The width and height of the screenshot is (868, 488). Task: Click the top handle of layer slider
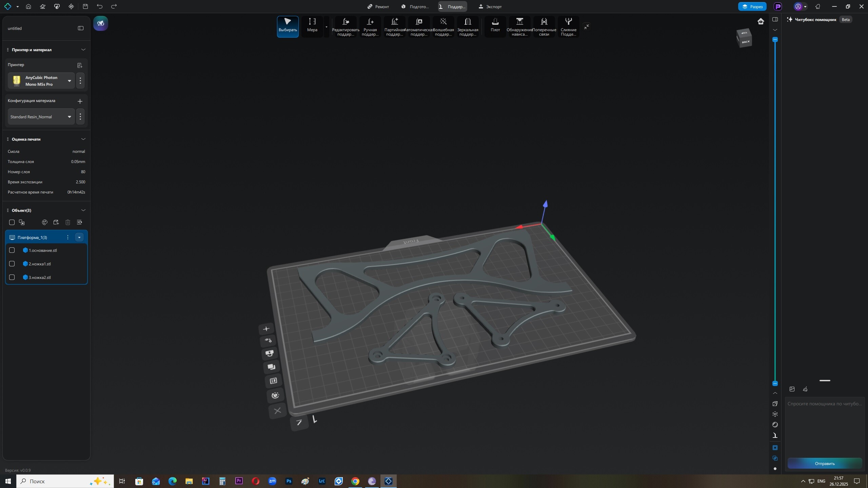[775, 40]
